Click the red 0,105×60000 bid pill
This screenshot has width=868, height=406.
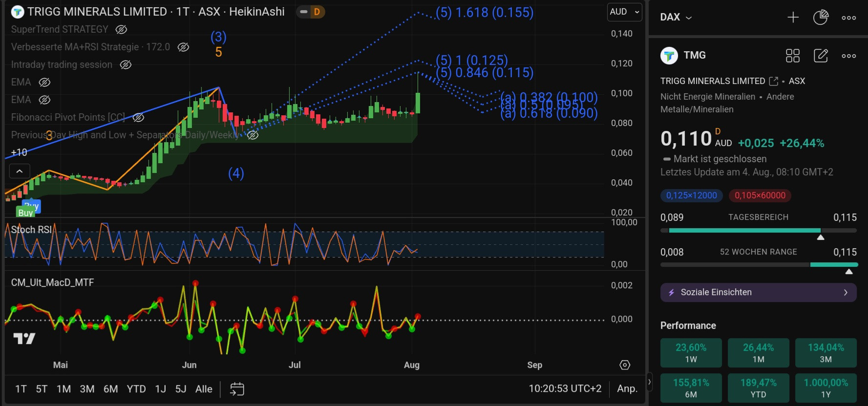pyautogui.click(x=760, y=195)
